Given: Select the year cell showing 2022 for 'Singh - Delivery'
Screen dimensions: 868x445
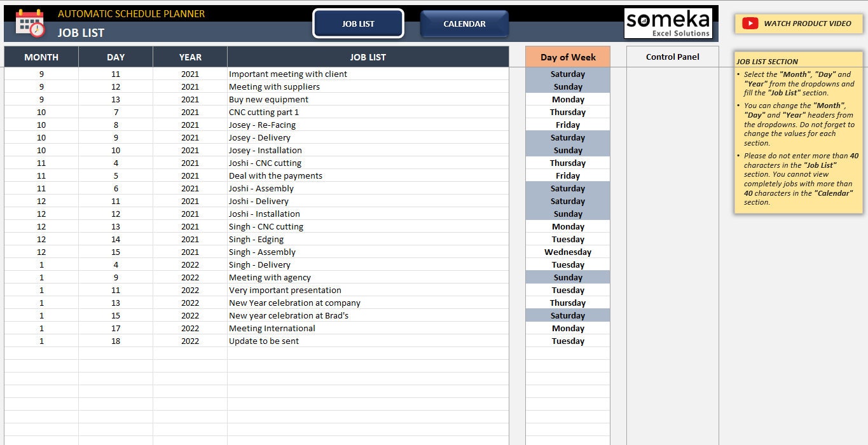Looking at the screenshot, I should (x=189, y=264).
